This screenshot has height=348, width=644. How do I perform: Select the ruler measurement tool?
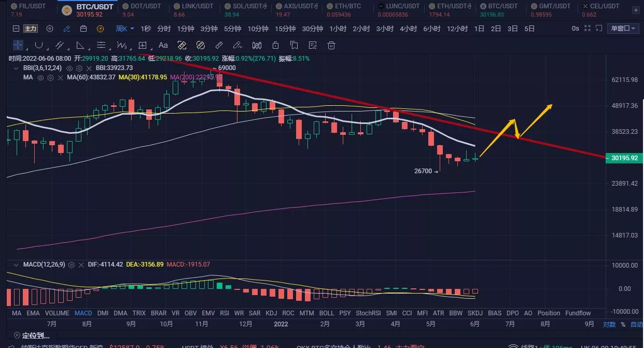coord(218,45)
